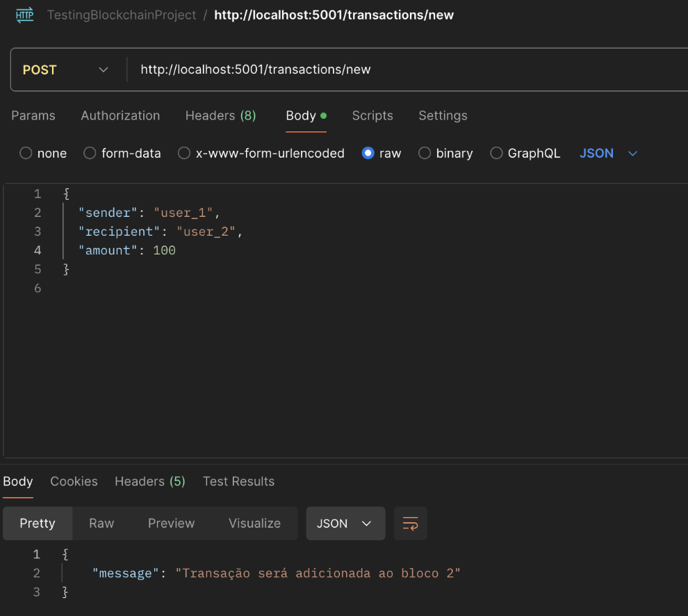Viewport: 688px width, 616px height.
Task: Select the Pretty response view
Action: click(x=38, y=524)
